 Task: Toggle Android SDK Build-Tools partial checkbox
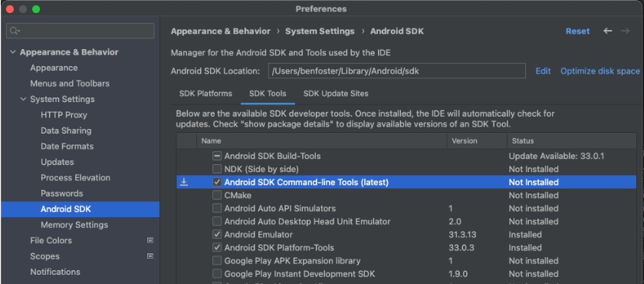tap(217, 156)
